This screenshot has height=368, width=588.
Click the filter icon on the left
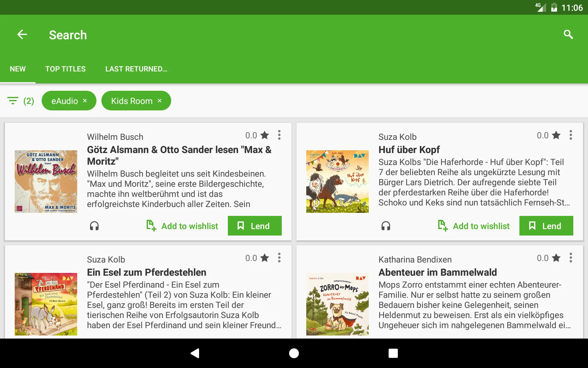pyautogui.click(x=13, y=101)
